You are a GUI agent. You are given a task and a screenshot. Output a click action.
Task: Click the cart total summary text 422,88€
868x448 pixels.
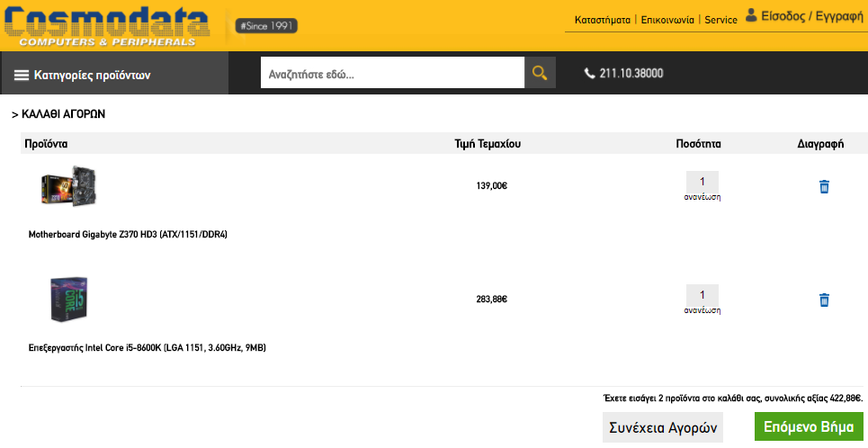[x=733, y=399]
